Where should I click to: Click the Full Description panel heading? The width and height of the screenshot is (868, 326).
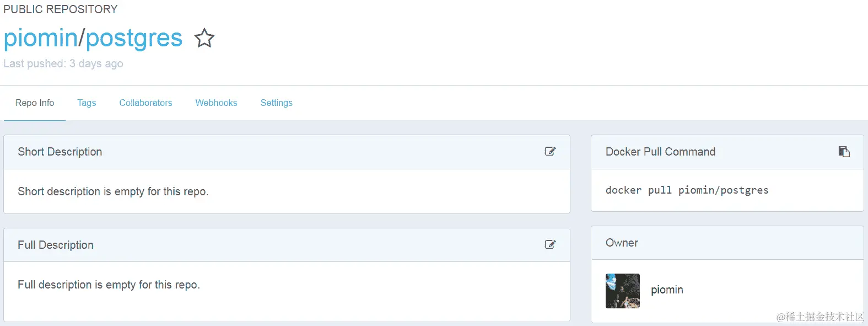(x=56, y=245)
